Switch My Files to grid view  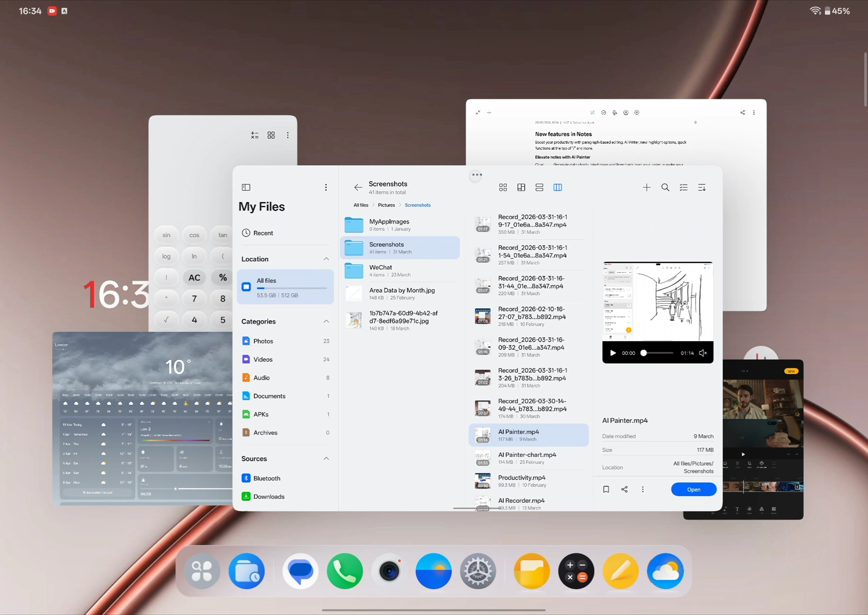pos(503,187)
